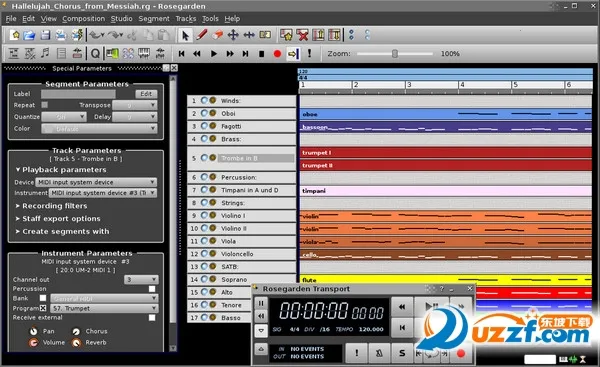The width and height of the screenshot is (600, 367).
Task: Mute the Violino I track
Action: tap(204, 215)
